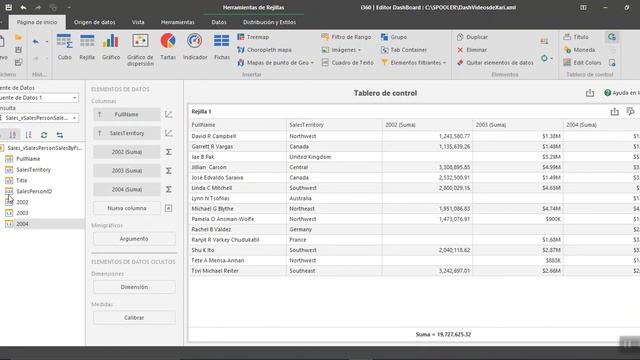Add a Treemap element
This screenshot has width=640, height=360.
253,37
